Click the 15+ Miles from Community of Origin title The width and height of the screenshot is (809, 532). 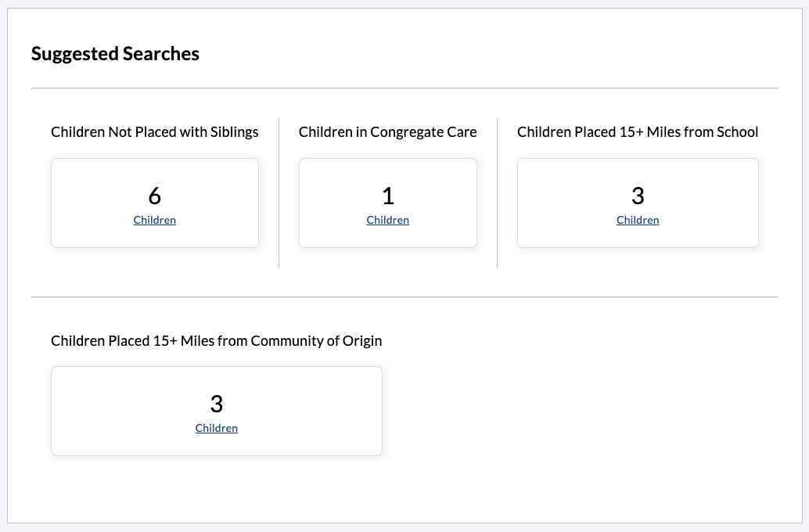point(217,341)
